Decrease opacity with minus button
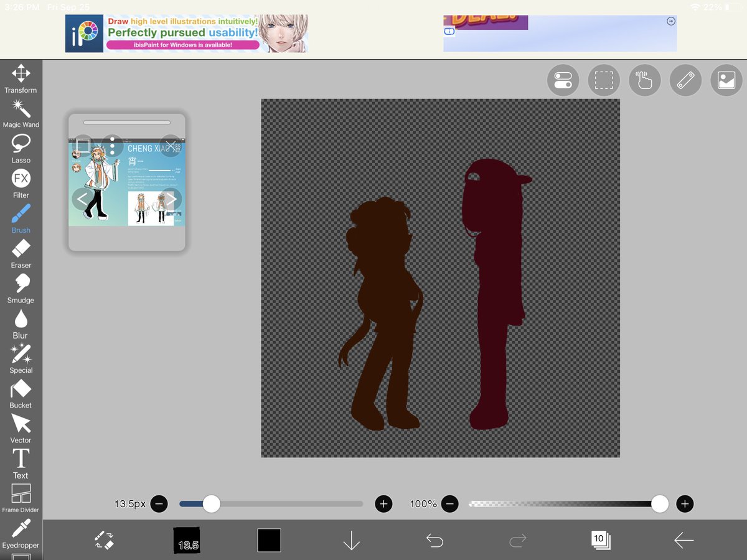This screenshot has width=747, height=560. 450,504
